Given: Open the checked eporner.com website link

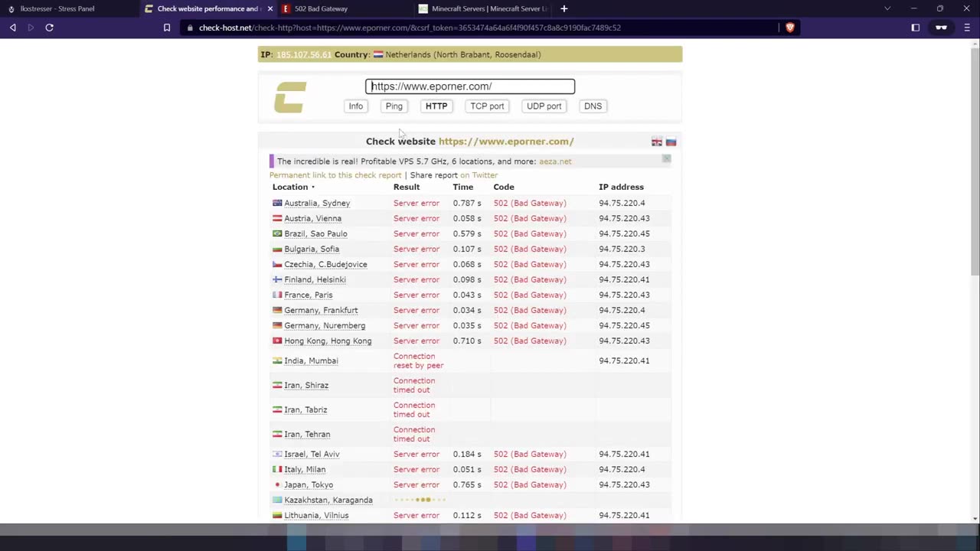Looking at the screenshot, I should pyautogui.click(x=506, y=142).
